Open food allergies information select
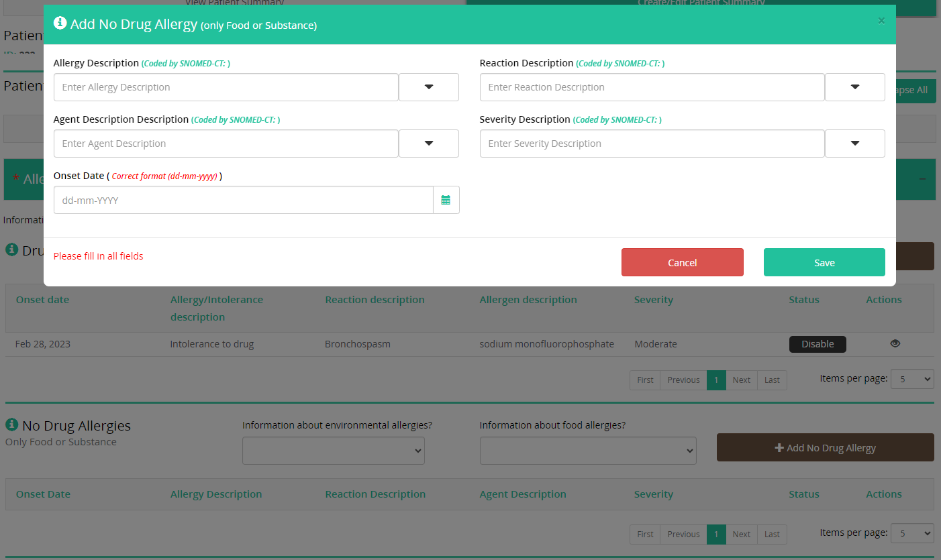 tap(587, 451)
